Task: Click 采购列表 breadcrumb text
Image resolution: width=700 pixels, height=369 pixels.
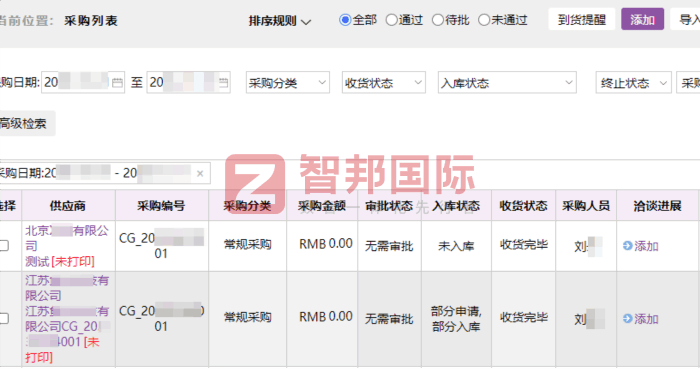Action: 91,21
